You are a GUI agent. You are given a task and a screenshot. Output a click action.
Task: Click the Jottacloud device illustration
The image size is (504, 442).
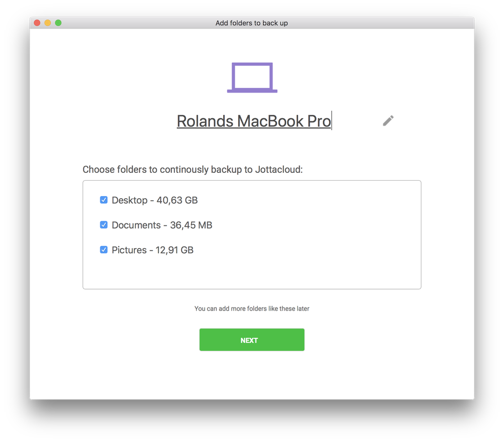tap(251, 77)
